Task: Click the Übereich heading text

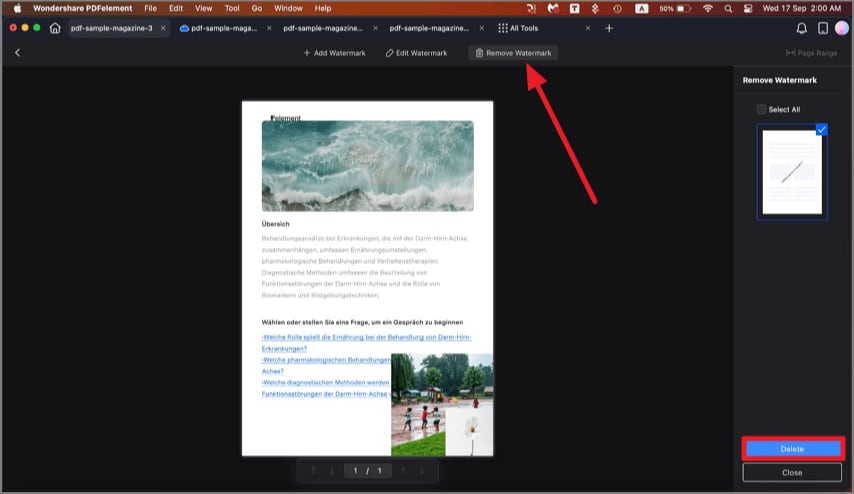Action: click(276, 224)
